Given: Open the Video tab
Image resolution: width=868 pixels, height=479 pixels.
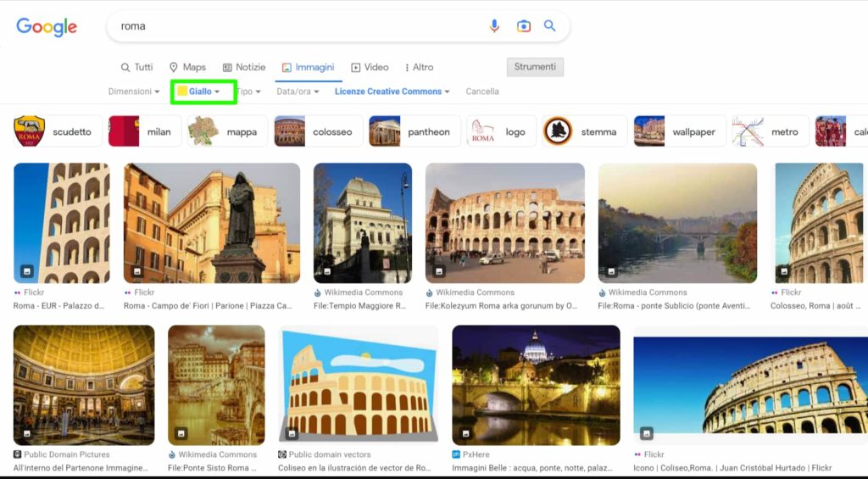Looking at the screenshot, I should [x=370, y=67].
